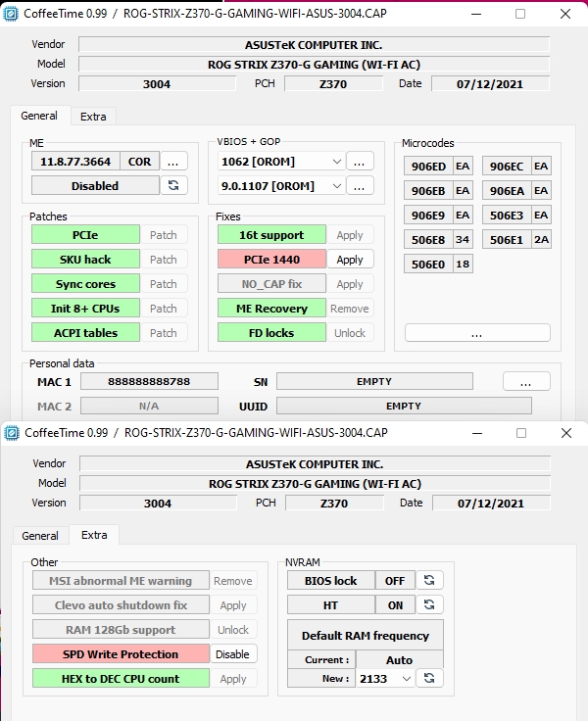Screen dimensions: 588x721
Task: Open ME firmware browse ellipsis button
Action: tap(173, 162)
